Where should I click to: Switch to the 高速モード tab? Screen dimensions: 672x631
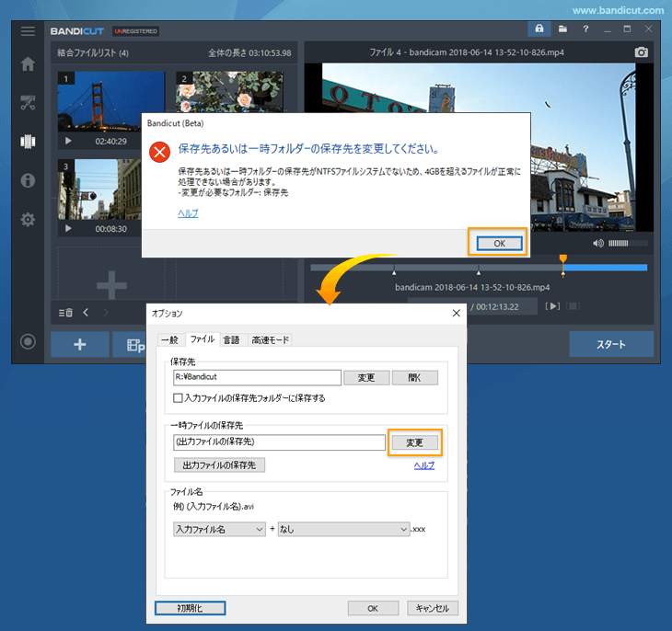point(270,339)
